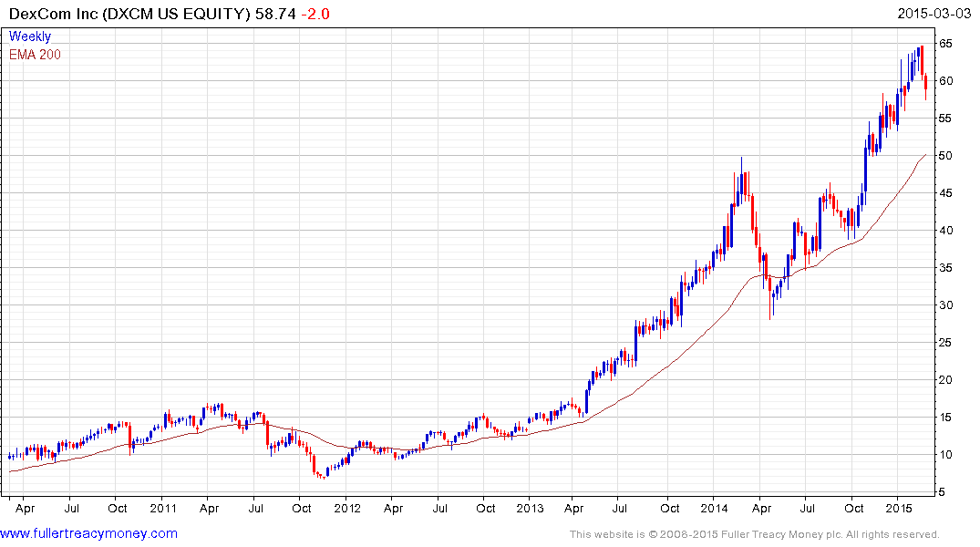This screenshot has height=547, width=980.
Task: Click the 10 price axis label
Action: (945, 455)
